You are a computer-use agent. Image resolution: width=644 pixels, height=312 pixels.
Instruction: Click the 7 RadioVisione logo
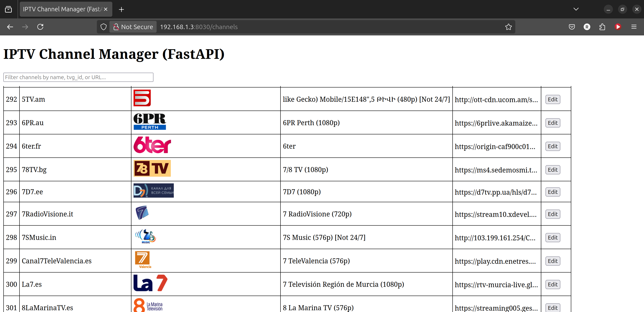[142, 213]
